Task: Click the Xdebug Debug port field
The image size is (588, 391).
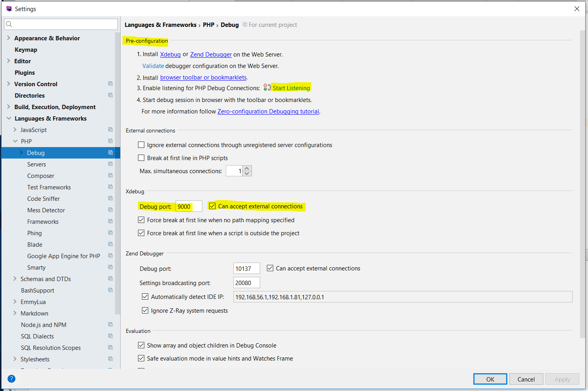Action: [189, 206]
